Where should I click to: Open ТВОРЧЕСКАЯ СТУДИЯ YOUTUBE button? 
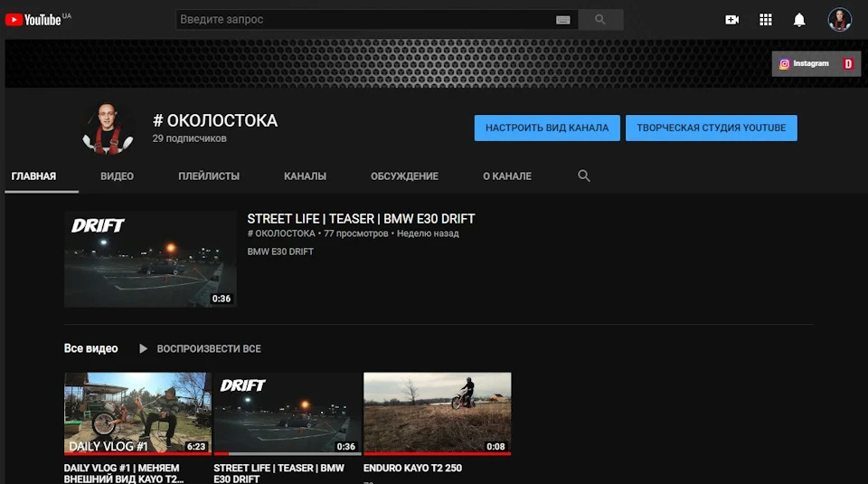click(x=712, y=128)
